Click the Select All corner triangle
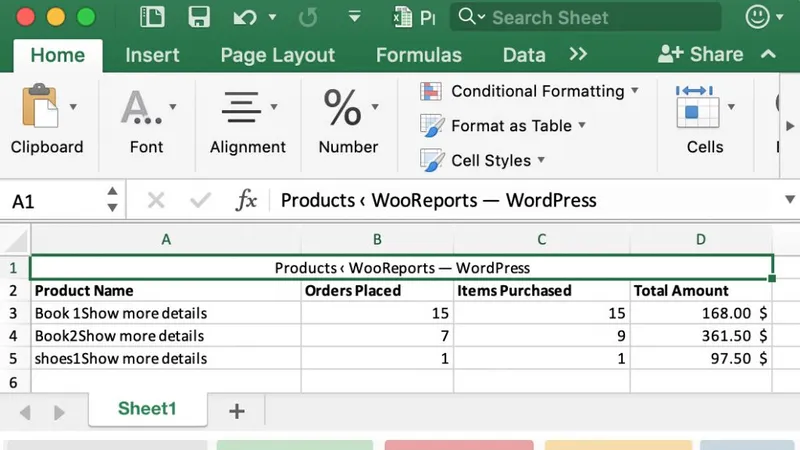The width and height of the screenshot is (800, 450). (x=16, y=240)
